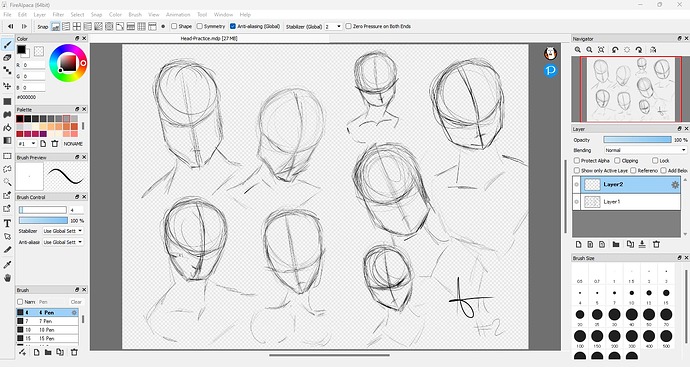Viewport: 690px width, 367px height.
Task: Open the File menu
Action: (7, 15)
